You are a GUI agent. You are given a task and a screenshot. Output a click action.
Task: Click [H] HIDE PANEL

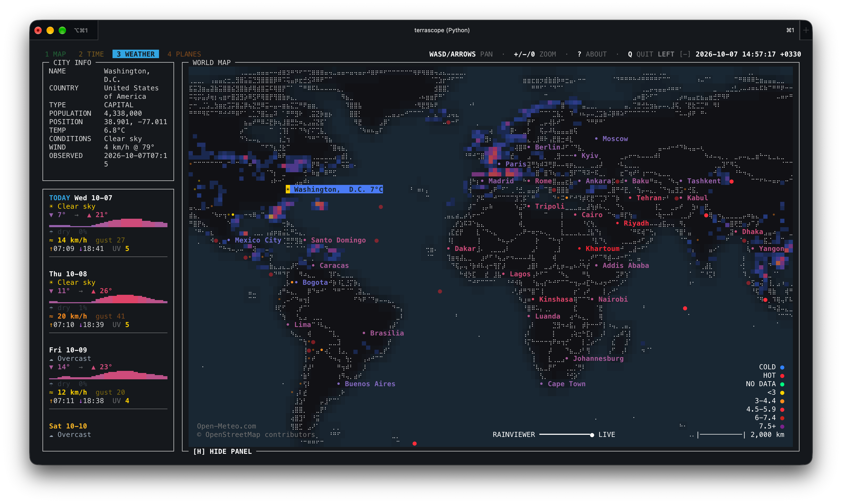click(222, 451)
